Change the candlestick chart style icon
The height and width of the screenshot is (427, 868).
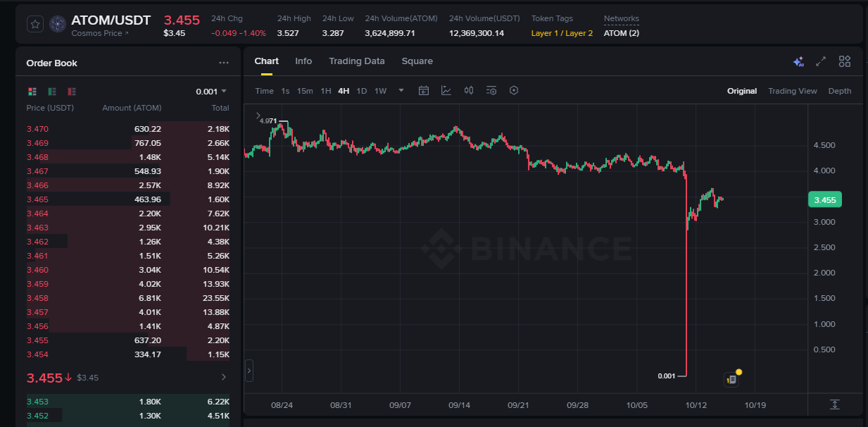pos(469,91)
